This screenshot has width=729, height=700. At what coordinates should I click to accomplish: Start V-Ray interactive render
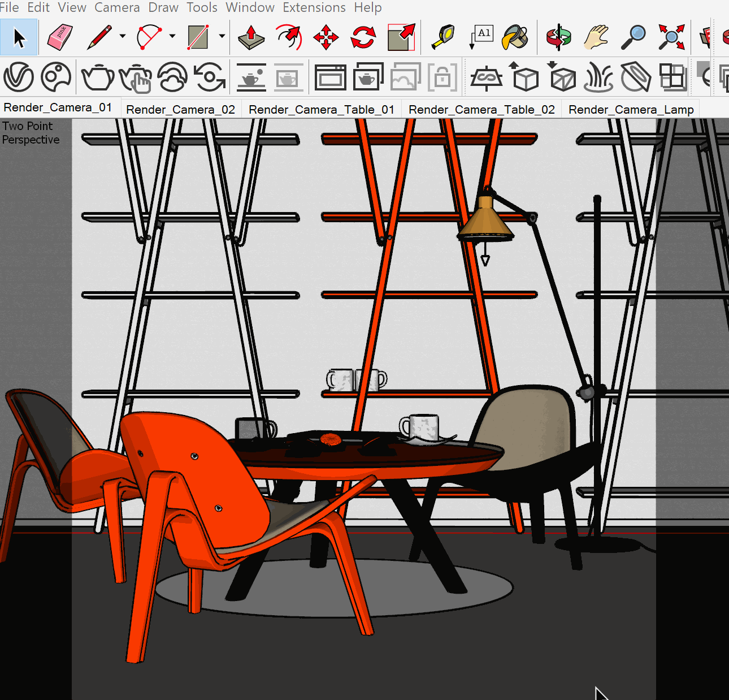coord(136,77)
